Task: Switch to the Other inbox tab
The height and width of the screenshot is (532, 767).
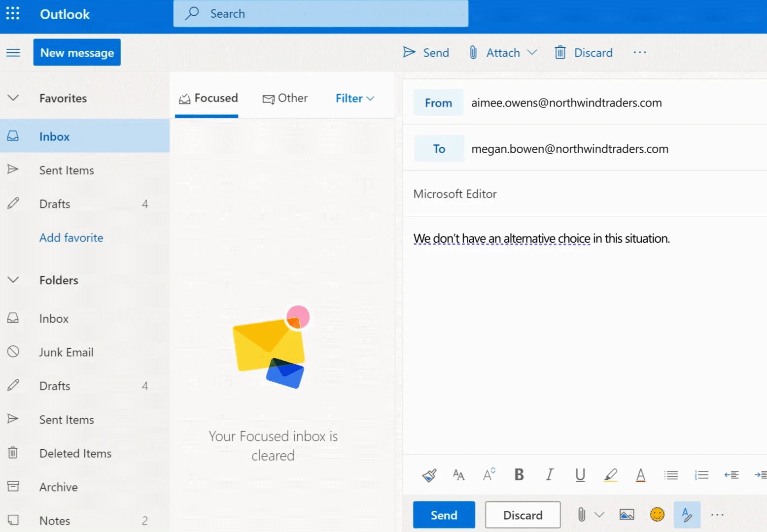Action: point(285,98)
